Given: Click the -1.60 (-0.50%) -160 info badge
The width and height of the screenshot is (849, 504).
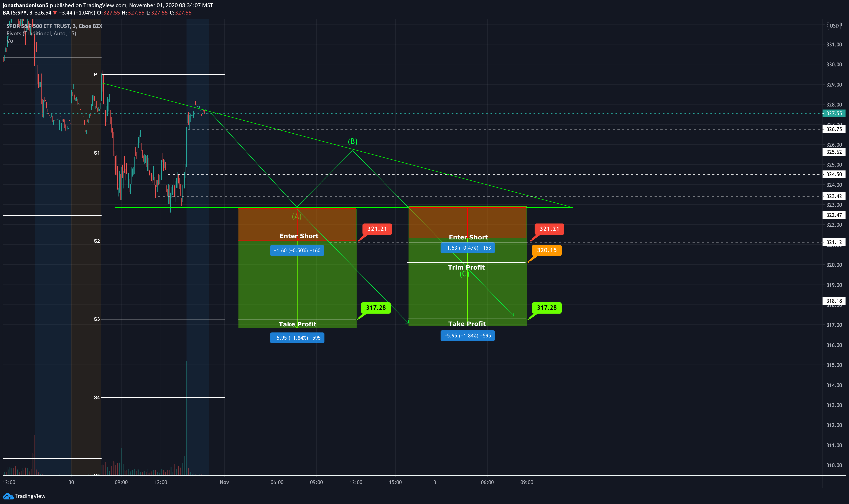Looking at the screenshot, I should tap(297, 251).
